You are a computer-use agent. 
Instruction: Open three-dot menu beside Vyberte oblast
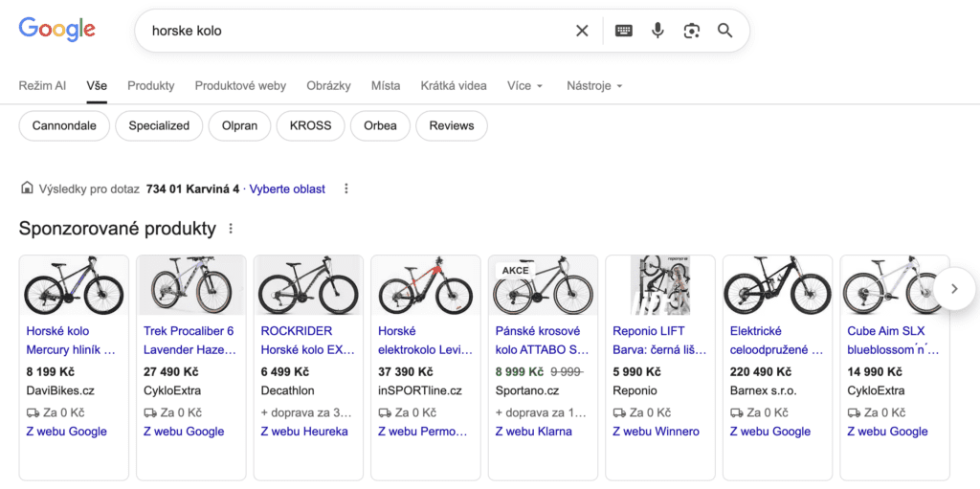(x=346, y=189)
